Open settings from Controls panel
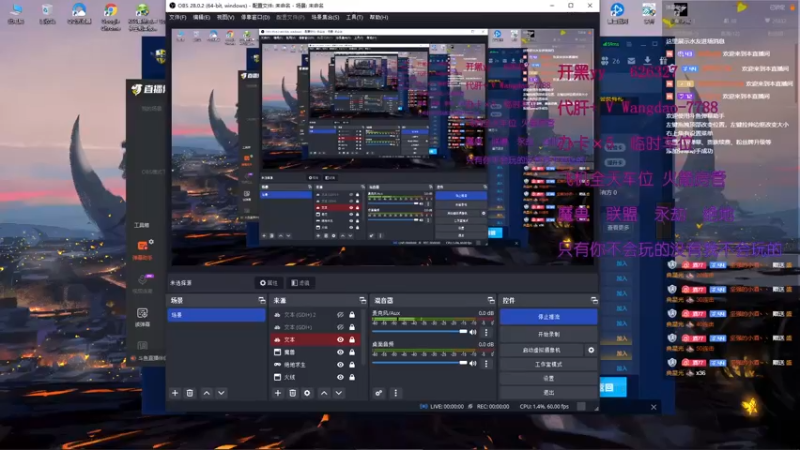Screen dimensions: 800x450 pyautogui.click(x=548, y=379)
